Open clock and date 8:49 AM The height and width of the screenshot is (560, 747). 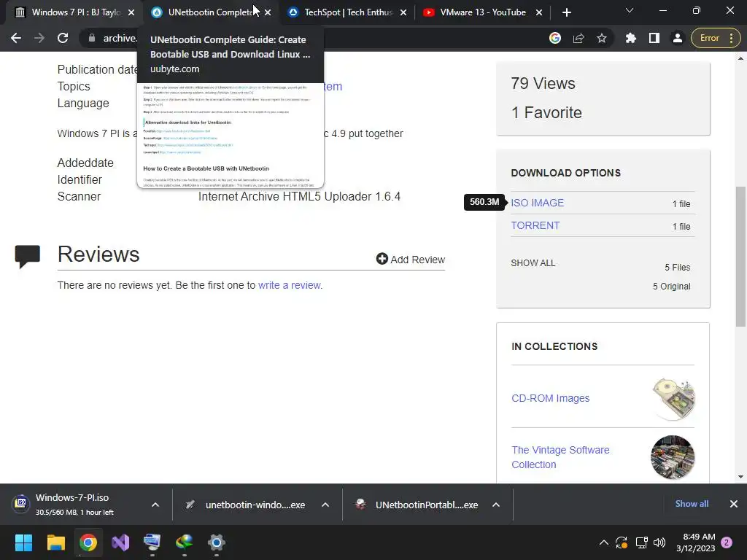[x=695, y=542]
